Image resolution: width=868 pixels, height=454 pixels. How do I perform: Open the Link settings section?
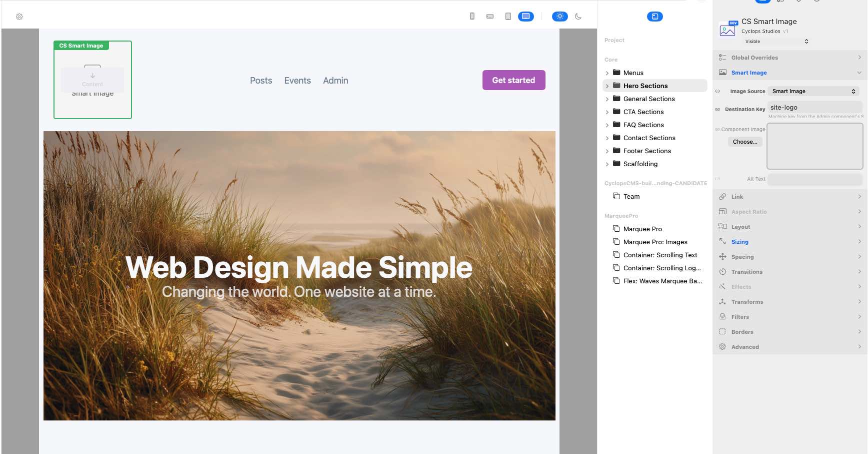point(790,197)
